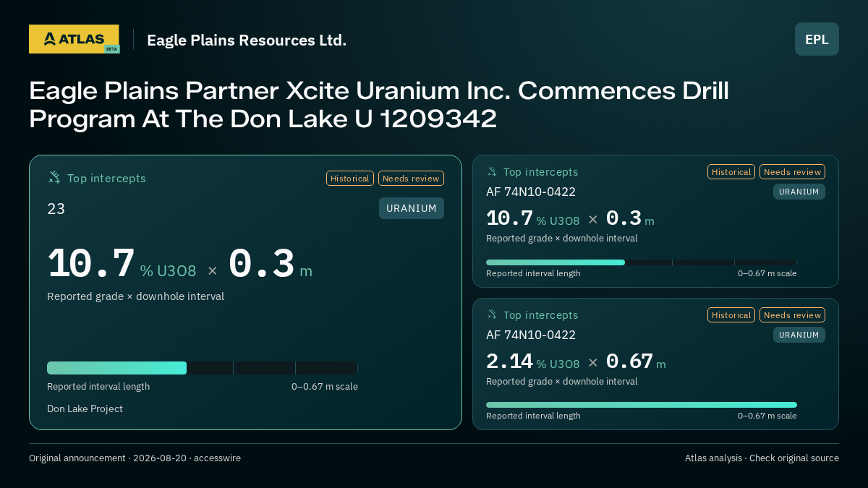Click 'Original announcement · 2026-08-20 · accesswire' footer
The width and height of the screenshot is (868, 488).
point(135,458)
